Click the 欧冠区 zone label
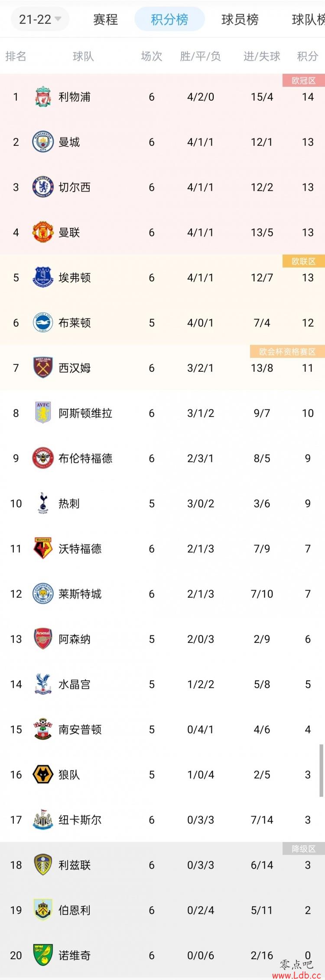 coord(303,80)
